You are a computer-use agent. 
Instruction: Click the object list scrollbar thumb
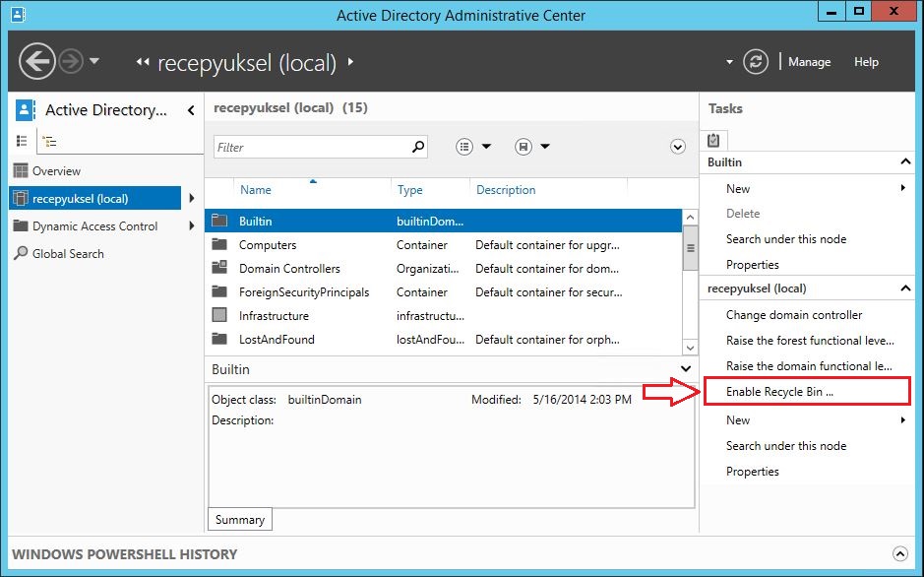coord(690,248)
